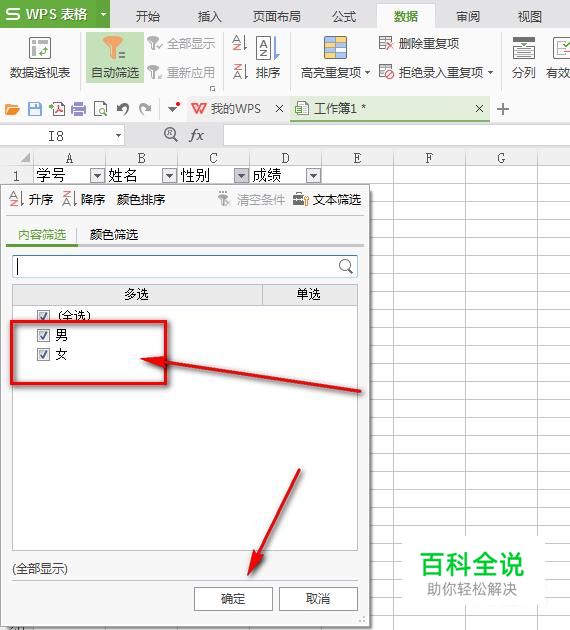570x630 pixels.
Task: Click the sort group dialog launcher
Action: point(212,88)
